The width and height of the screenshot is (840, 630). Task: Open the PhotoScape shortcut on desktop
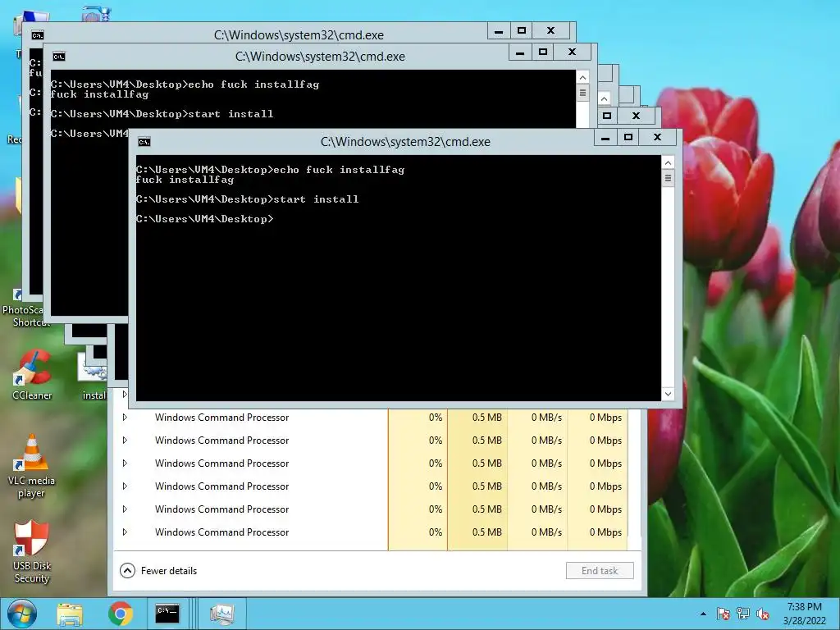pos(24,308)
